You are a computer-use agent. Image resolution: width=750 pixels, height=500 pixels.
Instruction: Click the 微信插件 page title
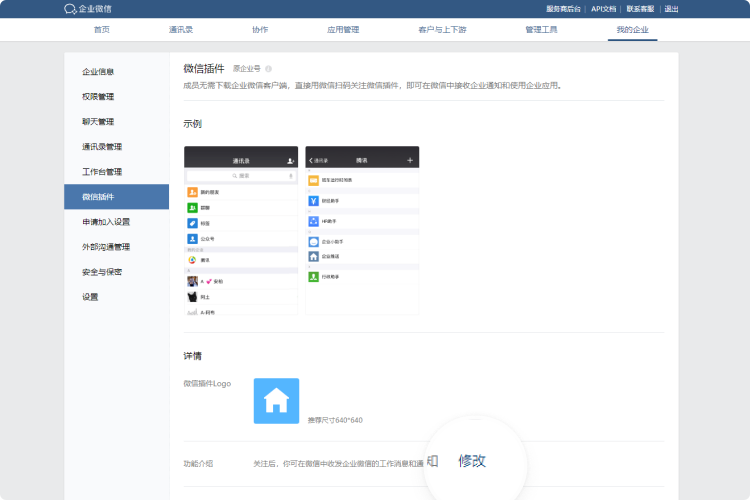(204, 68)
